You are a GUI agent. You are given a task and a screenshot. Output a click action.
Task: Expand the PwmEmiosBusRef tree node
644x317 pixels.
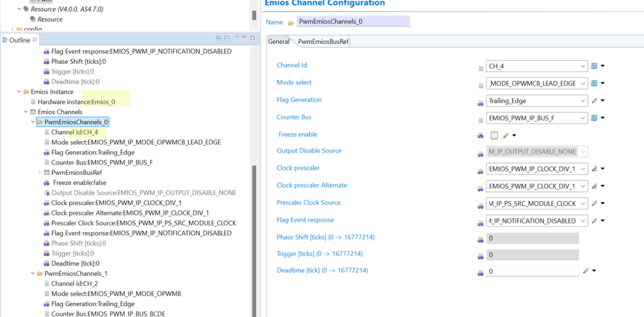coord(40,173)
